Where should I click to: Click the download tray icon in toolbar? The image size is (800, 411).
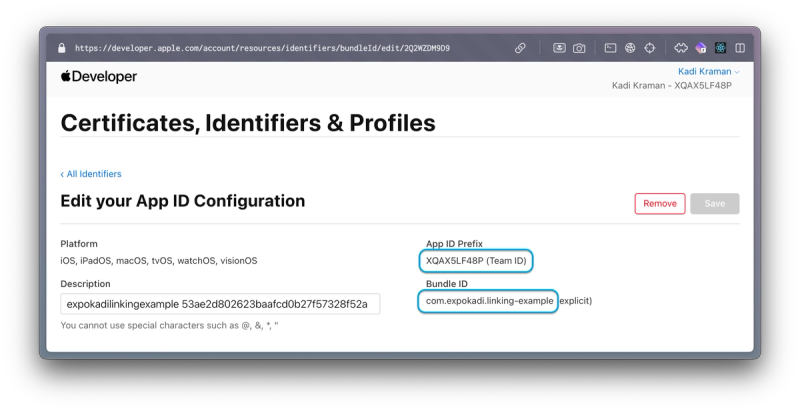[559, 48]
